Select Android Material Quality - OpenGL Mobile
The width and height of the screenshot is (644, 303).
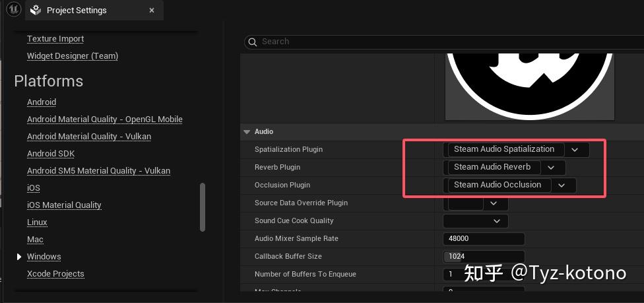pyautogui.click(x=105, y=119)
